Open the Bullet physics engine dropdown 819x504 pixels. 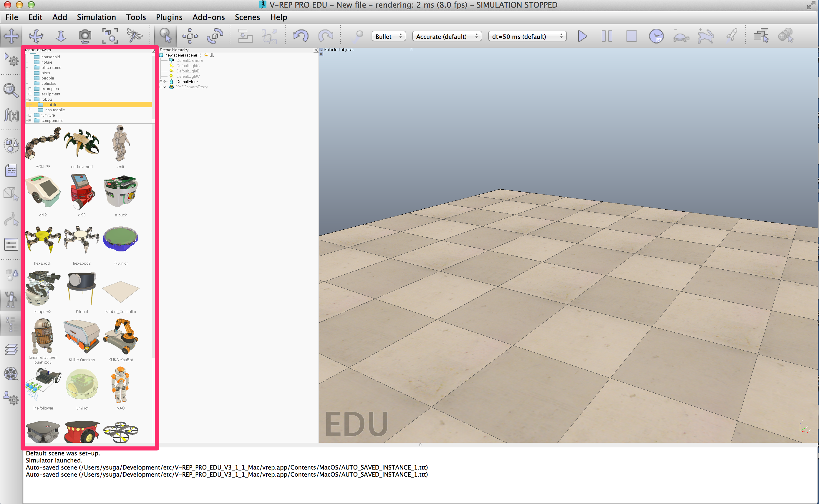[388, 36]
